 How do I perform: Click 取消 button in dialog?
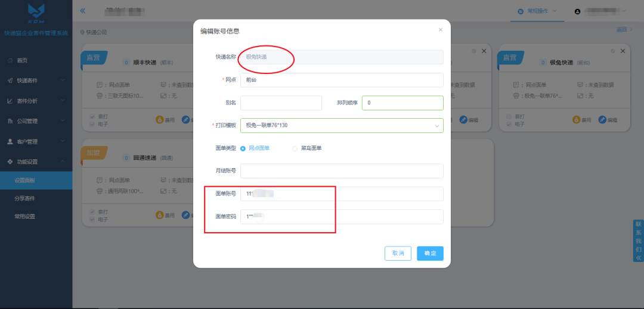point(398,254)
